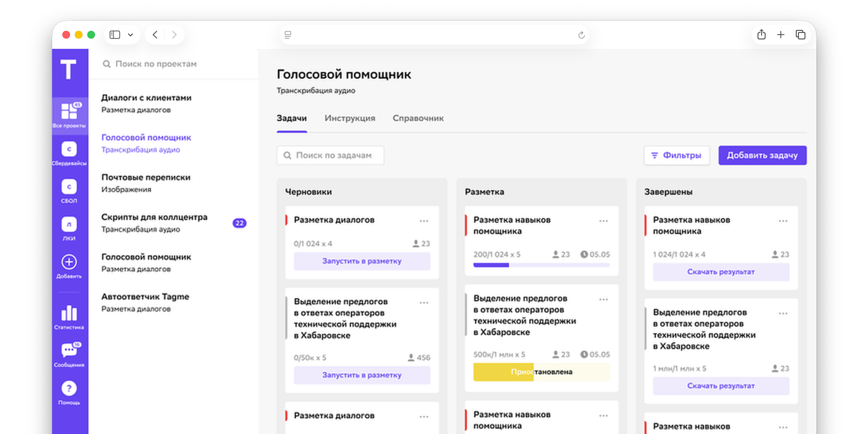
Task: Open the Фильтры button
Action: (676, 155)
